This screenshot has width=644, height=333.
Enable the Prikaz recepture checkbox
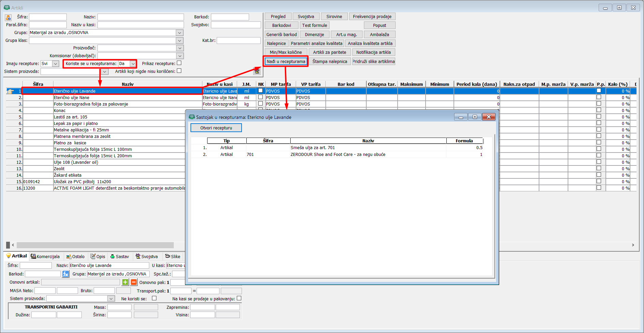(x=179, y=63)
